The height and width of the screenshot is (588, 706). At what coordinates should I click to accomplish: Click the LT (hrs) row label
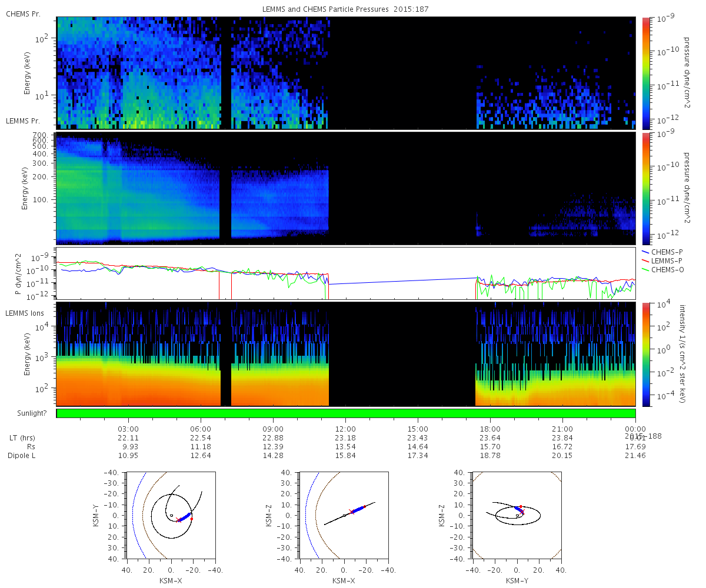click(x=22, y=438)
